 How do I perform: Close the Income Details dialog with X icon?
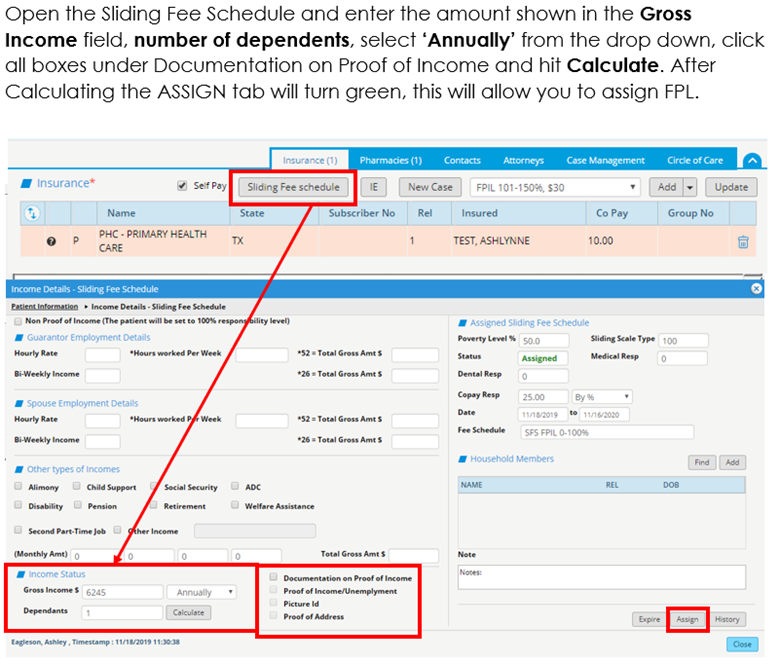click(x=756, y=288)
